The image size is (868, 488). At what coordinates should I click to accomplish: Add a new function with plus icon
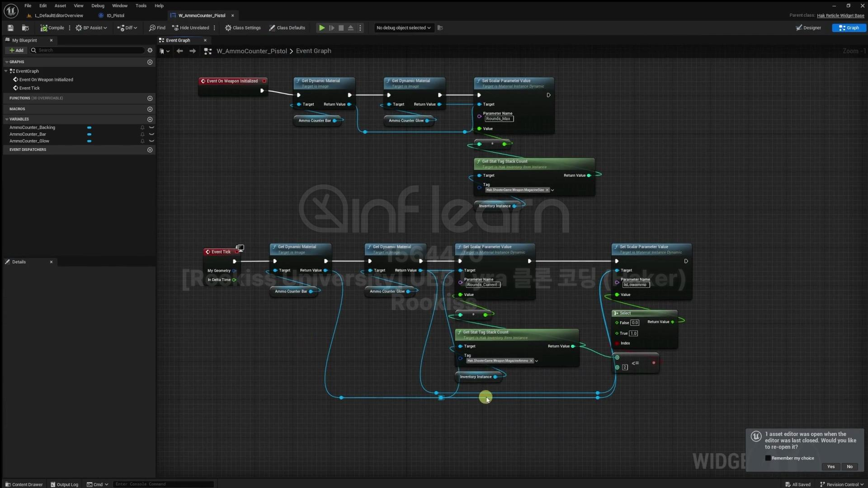(150, 99)
